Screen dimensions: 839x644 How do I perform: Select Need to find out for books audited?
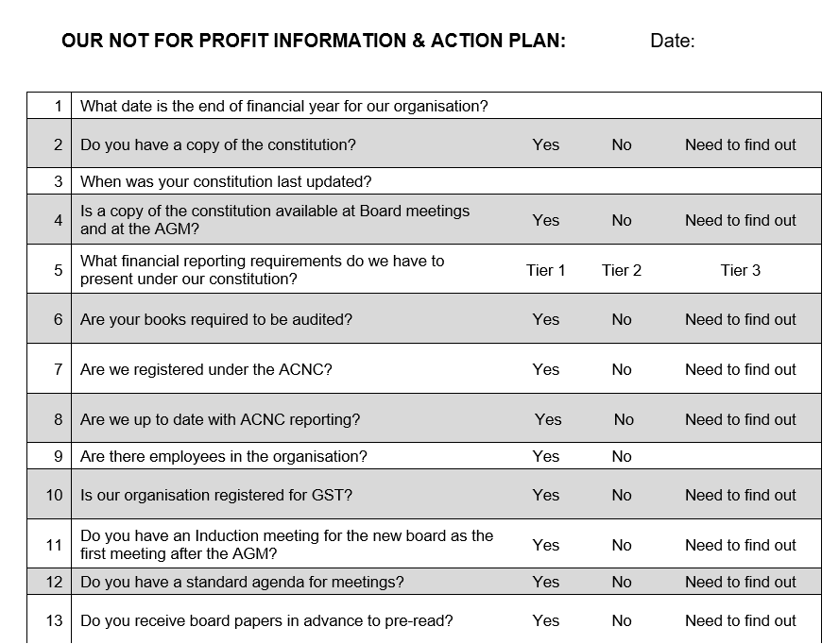point(740,319)
